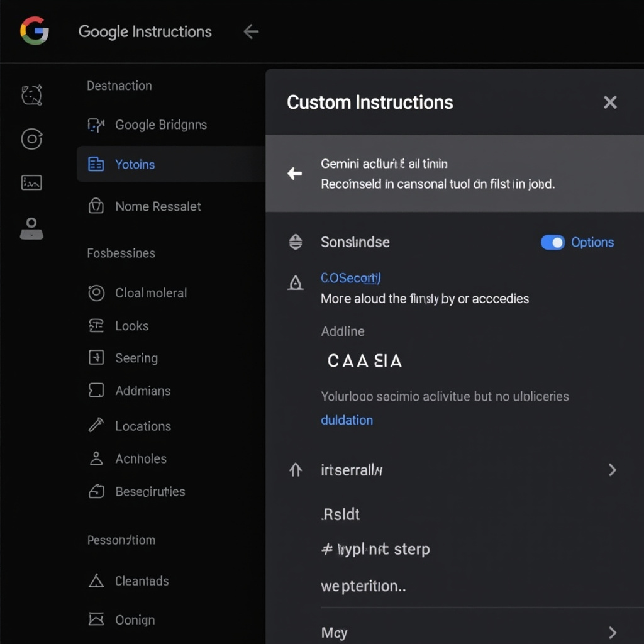Open the person profile icon in left rail

click(x=31, y=228)
